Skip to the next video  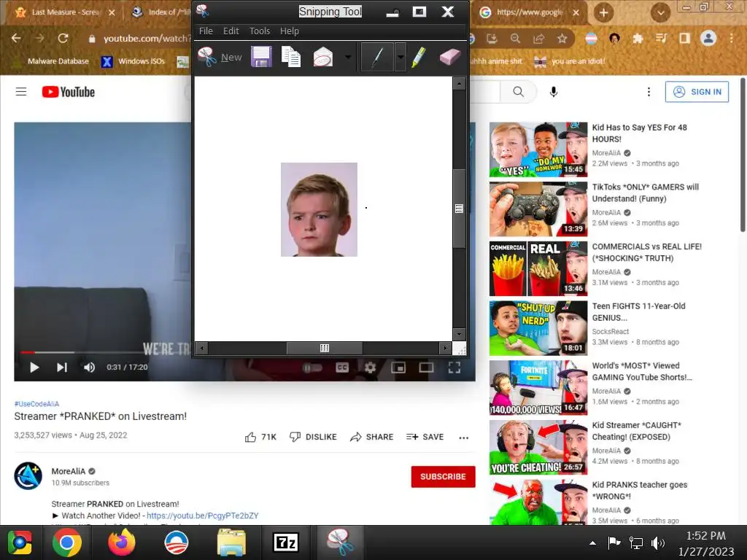62,367
